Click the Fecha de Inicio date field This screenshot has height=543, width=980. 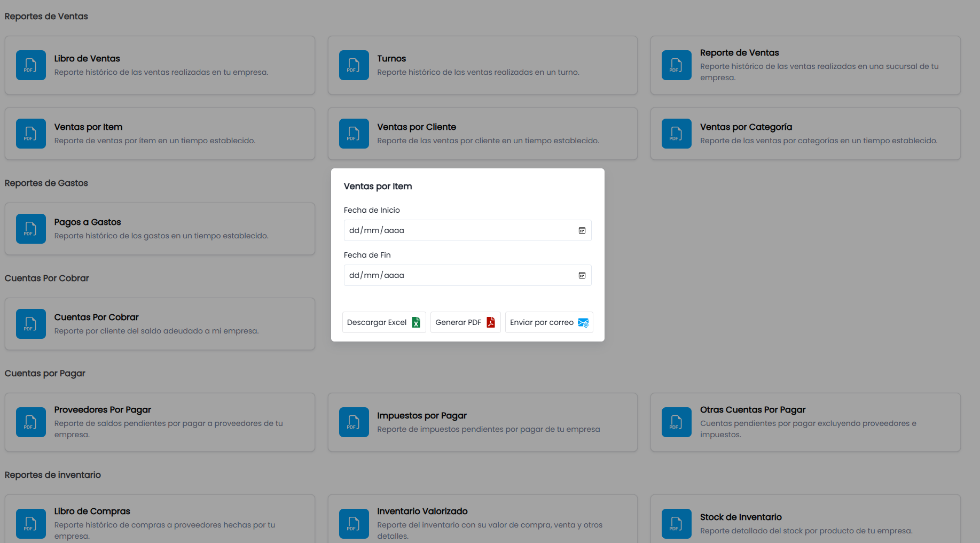click(x=468, y=230)
